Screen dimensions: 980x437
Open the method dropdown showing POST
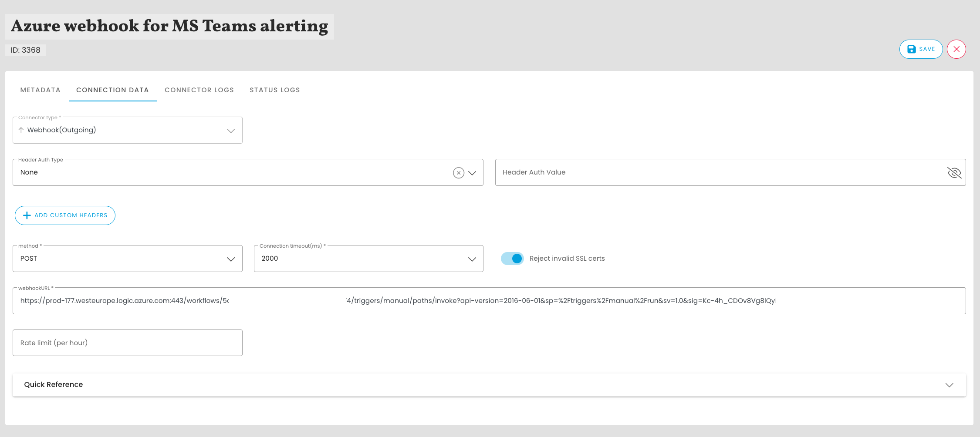tap(230, 259)
